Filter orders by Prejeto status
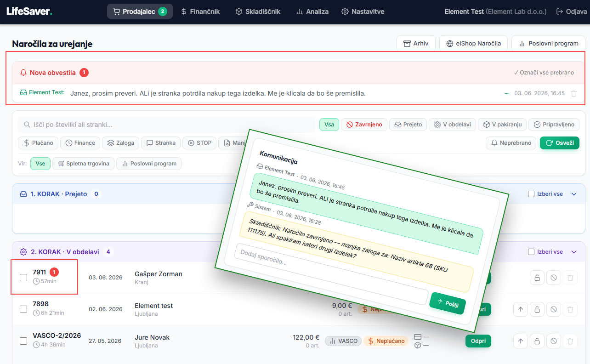This screenshot has height=364, width=590. (x=408, y=125)
